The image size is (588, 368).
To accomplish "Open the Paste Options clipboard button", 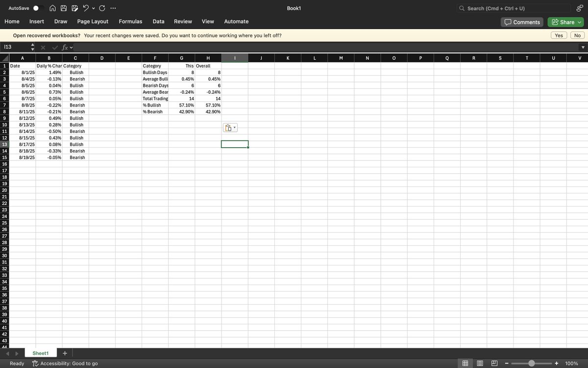I will (x=230, y=128).
